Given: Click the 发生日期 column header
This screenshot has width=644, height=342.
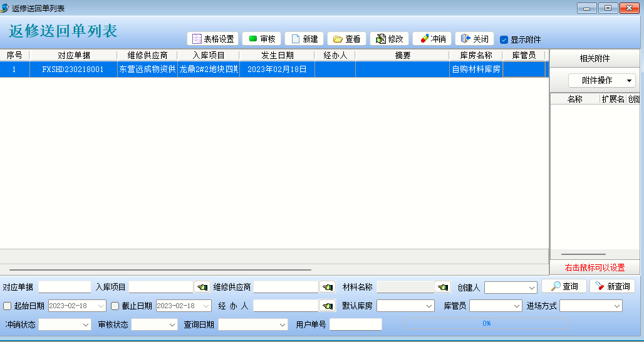Looking at the screenshot, I should click(x=277, y=55).
